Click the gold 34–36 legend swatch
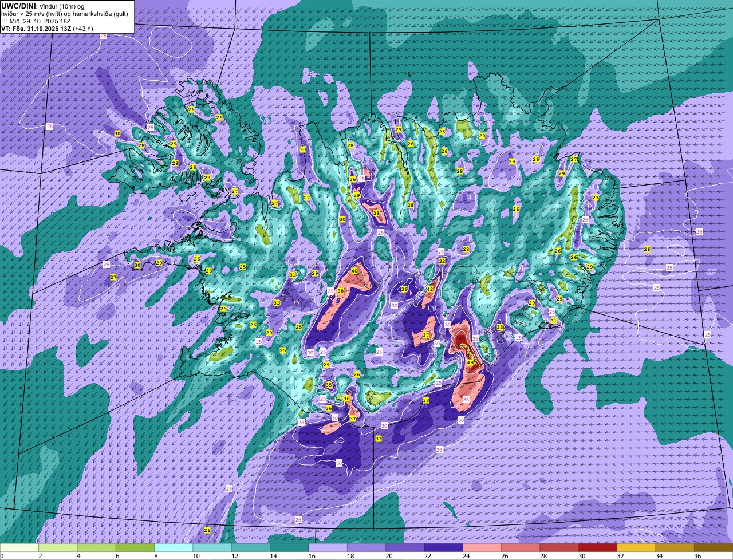 [x=673, y=548]
